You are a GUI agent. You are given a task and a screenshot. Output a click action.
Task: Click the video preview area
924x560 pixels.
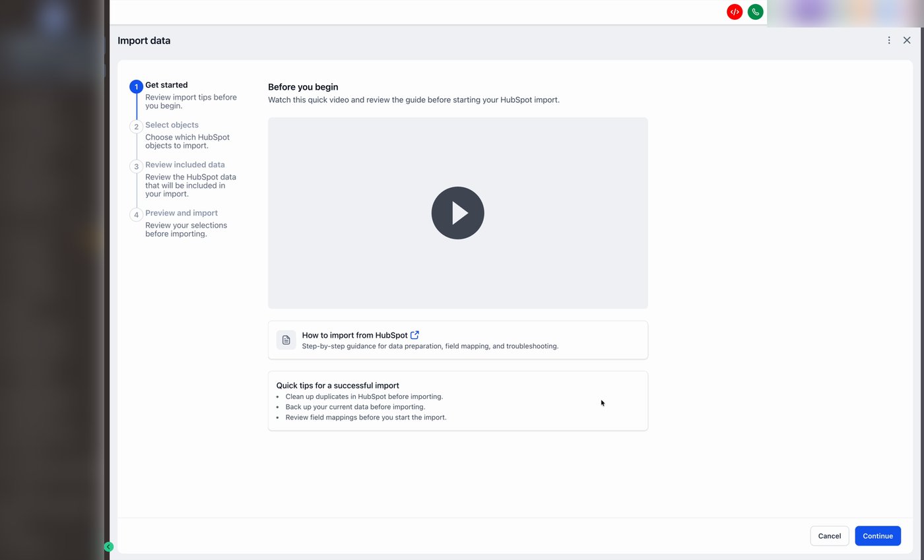[457, 212]
